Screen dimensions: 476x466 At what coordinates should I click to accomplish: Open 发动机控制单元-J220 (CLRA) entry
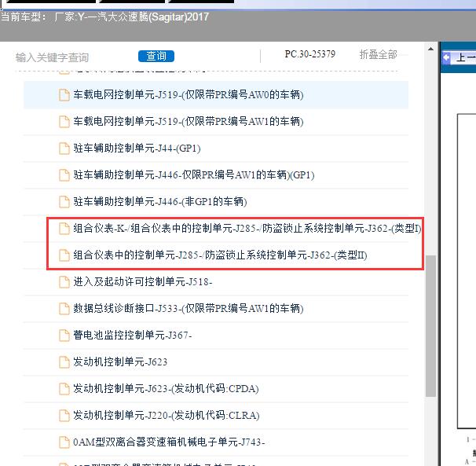click(167, 416)
